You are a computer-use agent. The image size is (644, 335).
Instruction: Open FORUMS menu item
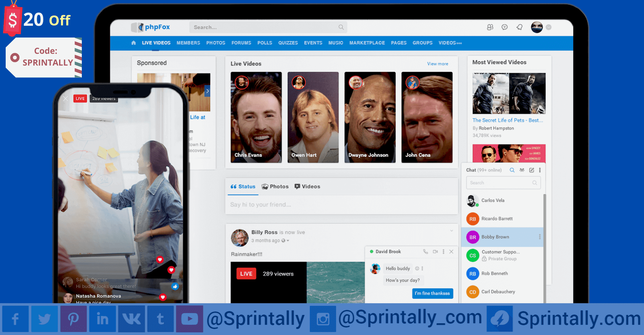coord(241,43)
